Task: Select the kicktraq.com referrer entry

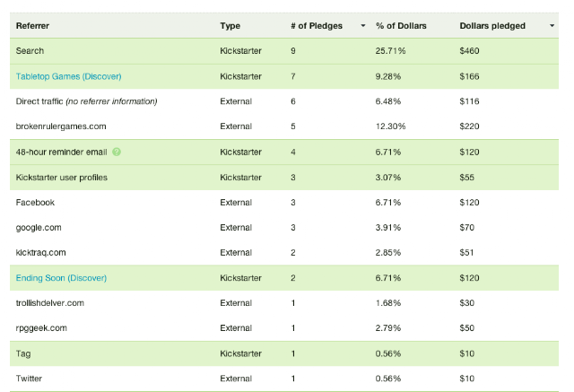Action: (x=40, y=253)
